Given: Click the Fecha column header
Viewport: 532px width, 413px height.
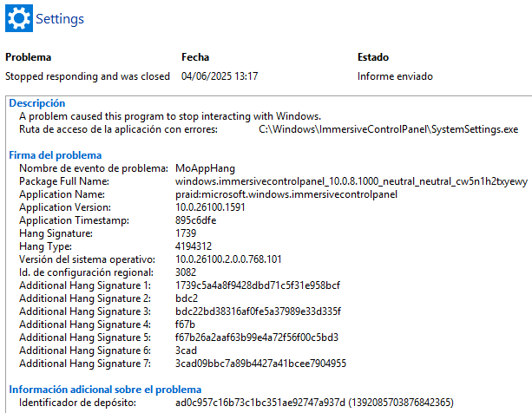Looking at the screenshot, I should [x=195, y=57].
